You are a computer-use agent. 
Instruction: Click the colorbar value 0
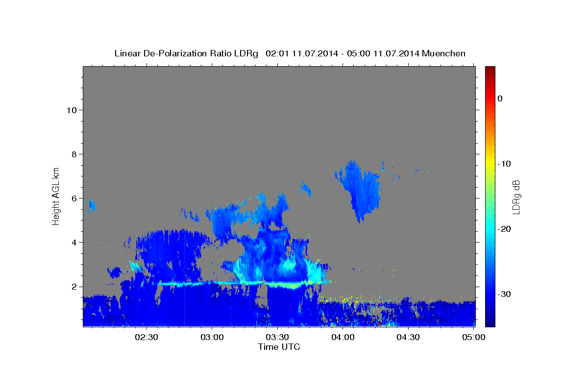point(500,98)
